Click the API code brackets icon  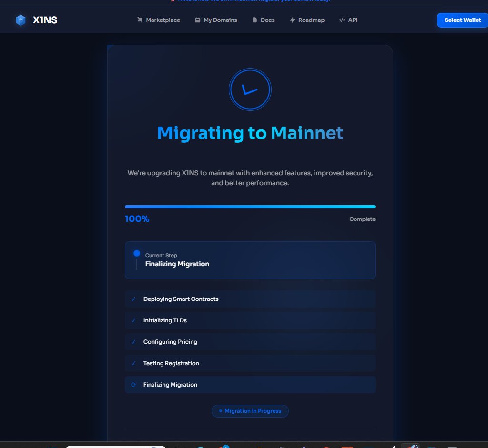(342, 20)
